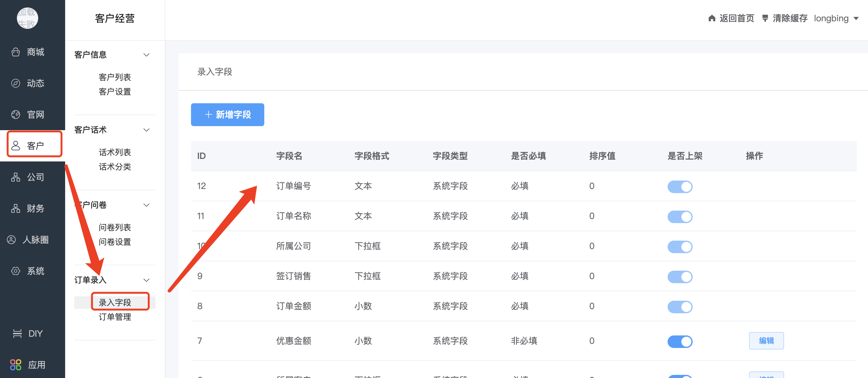Toggle 是否上架 switch for 订单编号 row
Screen dimensions: 868x378
click(679, 186)
